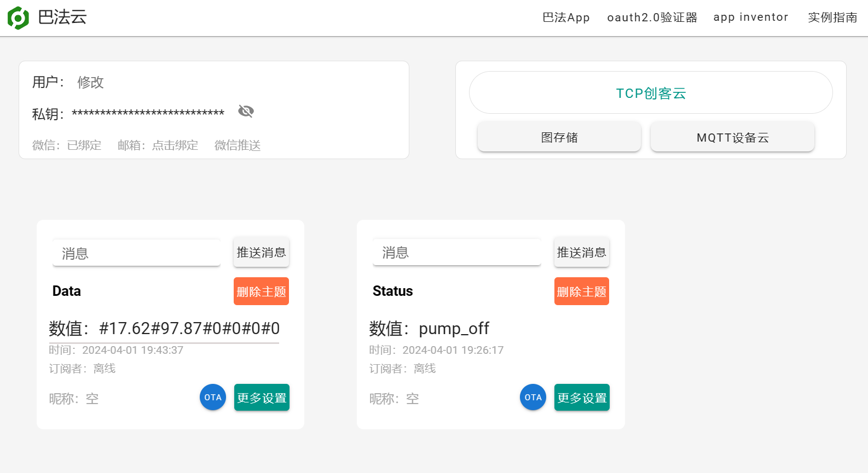Screen dimensions: 868x473
Task: Delete the Status topic
Action: (x=581, y=291)
